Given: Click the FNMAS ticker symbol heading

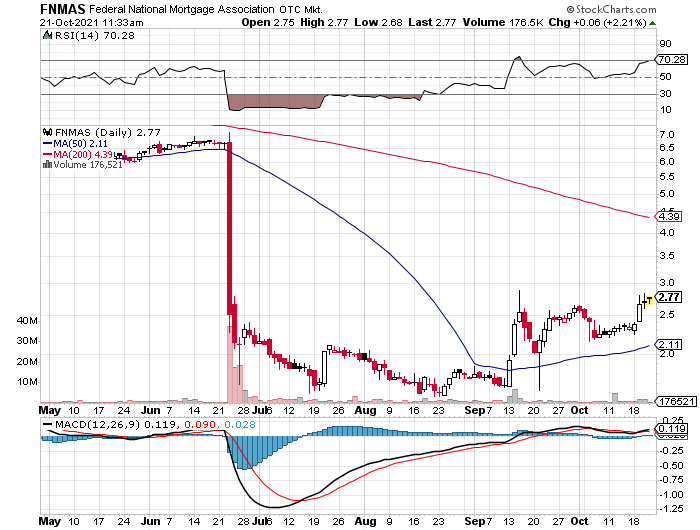Looking at the screenshot, I should pyautogui.click(x=63, y=9).
